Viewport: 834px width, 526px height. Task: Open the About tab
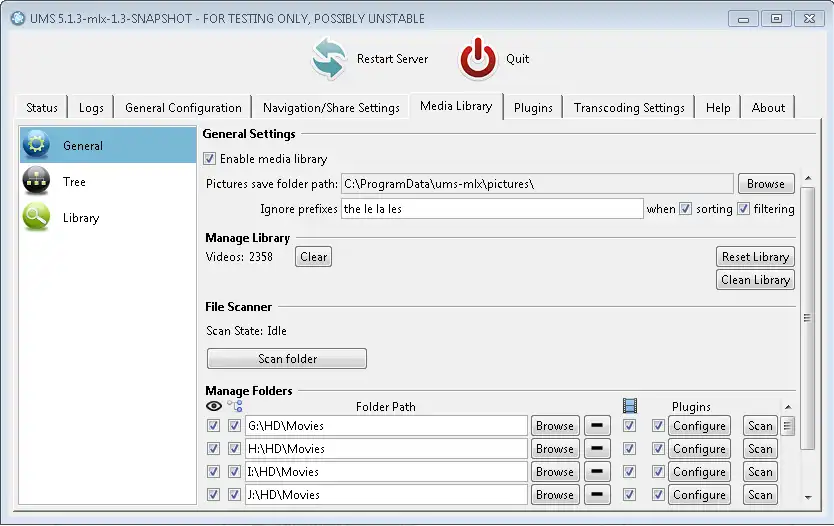(x=768, y=107)
